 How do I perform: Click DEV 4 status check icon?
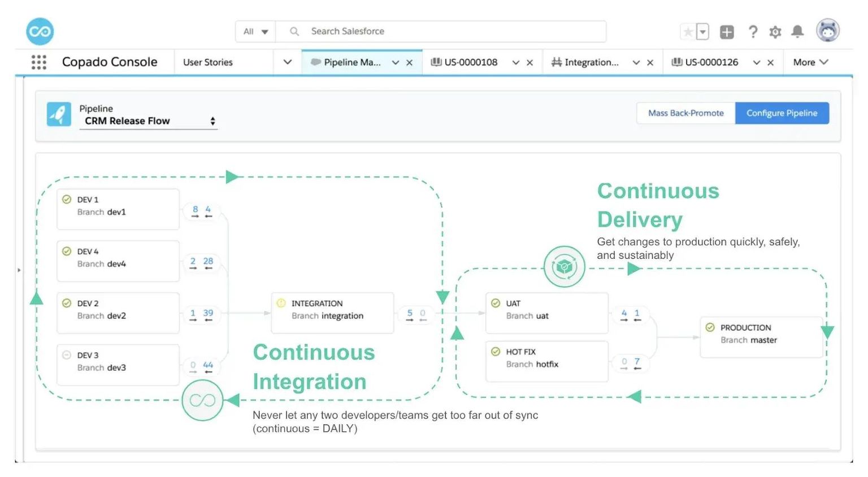[x=67, y=251]
